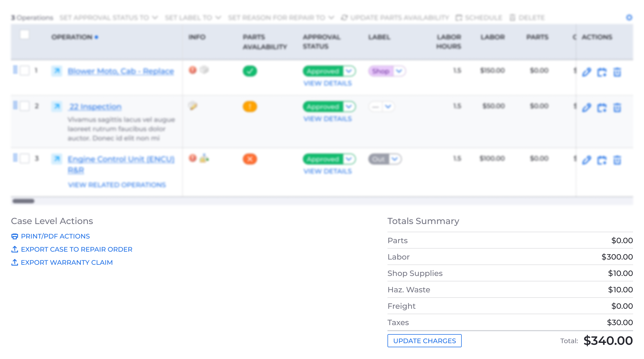Image resolution: width=644 pixels, height=359 pixels.
Task: Click red parts unavailable icon in row 3
Action: [250, 159]
